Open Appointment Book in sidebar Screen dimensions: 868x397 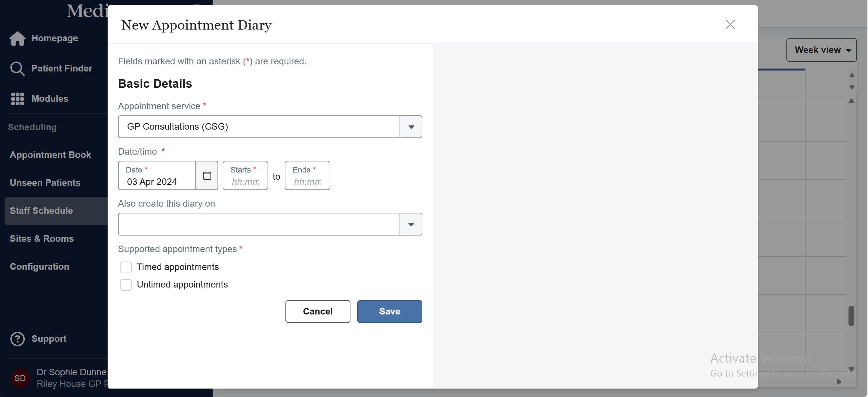tap(50, 155)
